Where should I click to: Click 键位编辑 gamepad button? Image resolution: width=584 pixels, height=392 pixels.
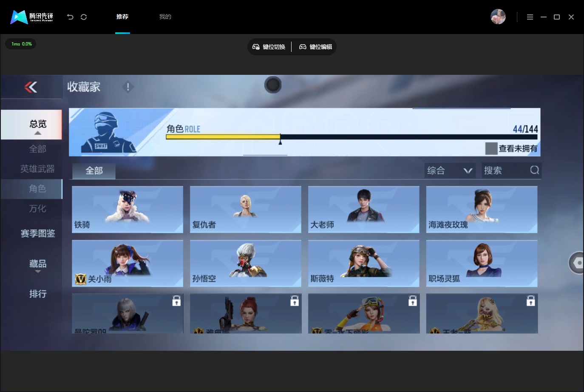tap(316, 47)
